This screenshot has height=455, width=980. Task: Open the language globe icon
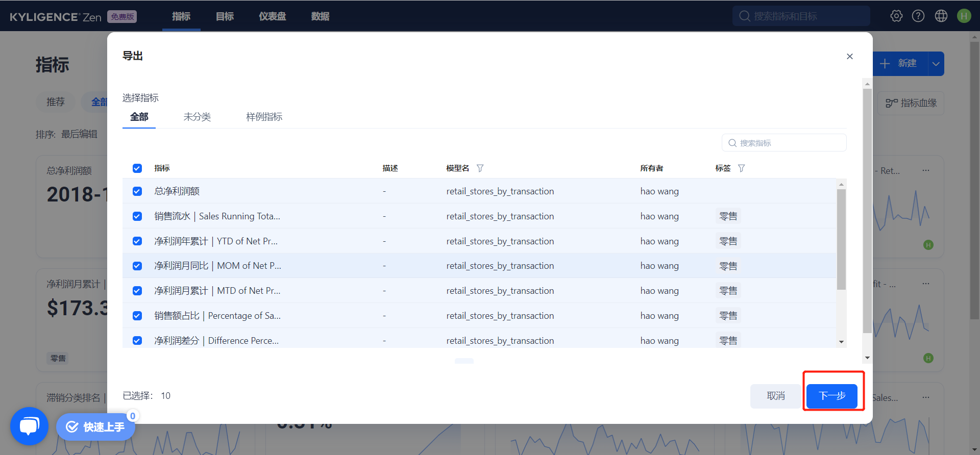pos(941,16)
